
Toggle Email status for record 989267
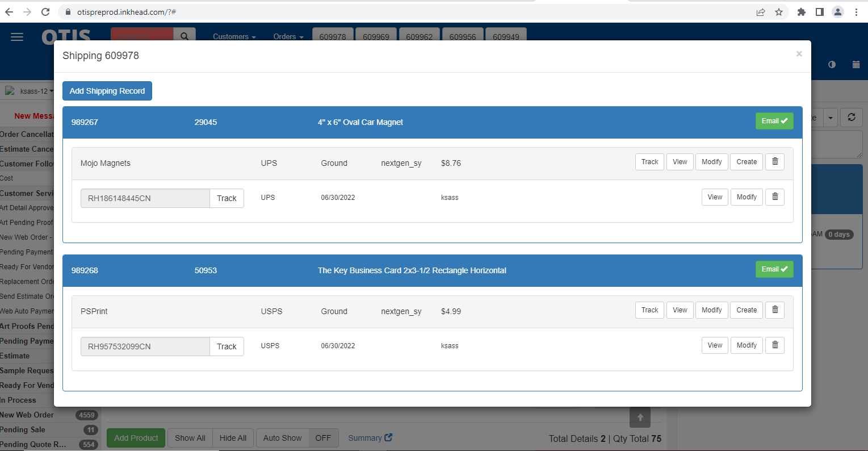tap(774, 121)
